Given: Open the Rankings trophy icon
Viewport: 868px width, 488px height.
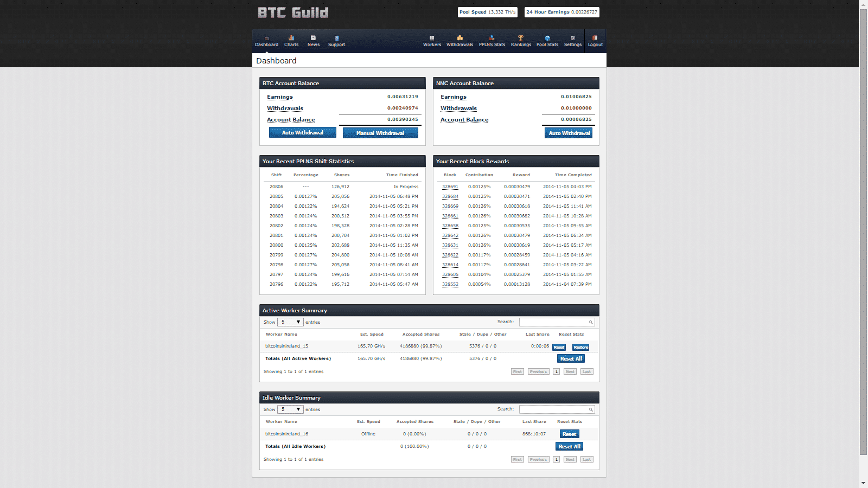Looking at the screenshot, I should [x=521, y=38].
